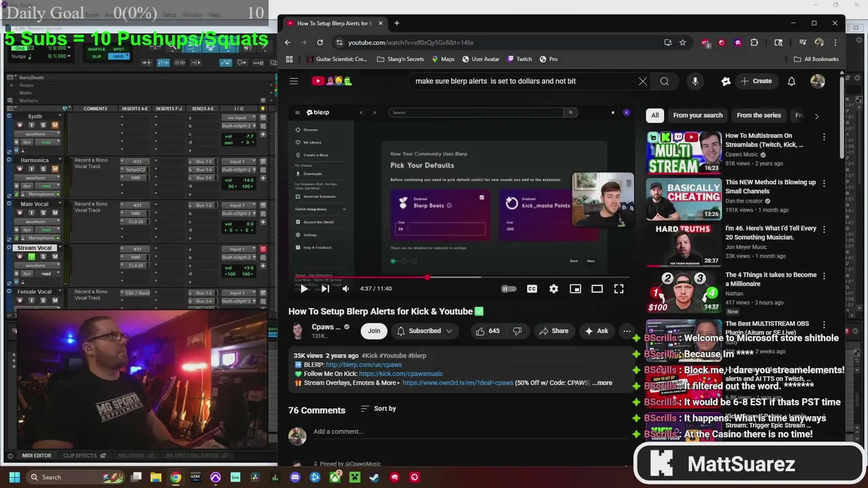868x488 pixels.
Task: Click the Join channel button
Action: 374,331
